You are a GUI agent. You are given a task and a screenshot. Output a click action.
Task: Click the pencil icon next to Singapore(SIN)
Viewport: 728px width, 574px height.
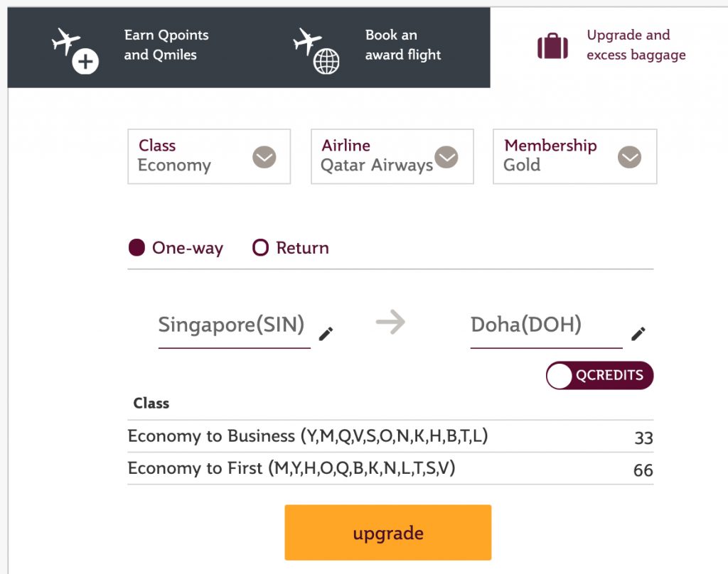[326, 332]
